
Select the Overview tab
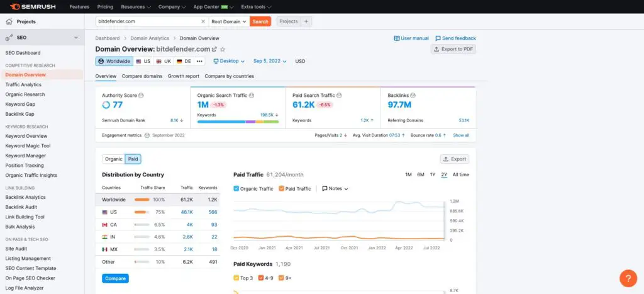[106, 76]
